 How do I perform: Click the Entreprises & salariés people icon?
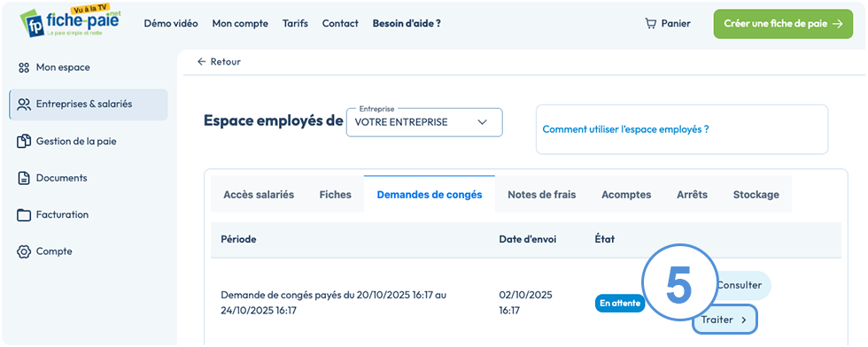(24, 104)
